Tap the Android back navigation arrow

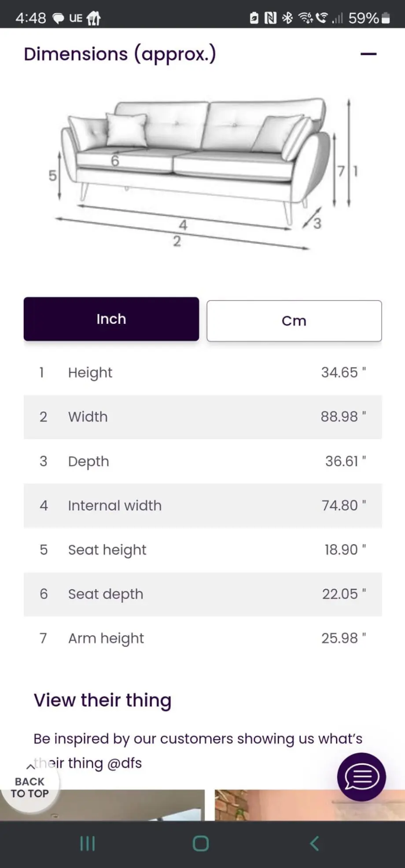coord(314,843)
